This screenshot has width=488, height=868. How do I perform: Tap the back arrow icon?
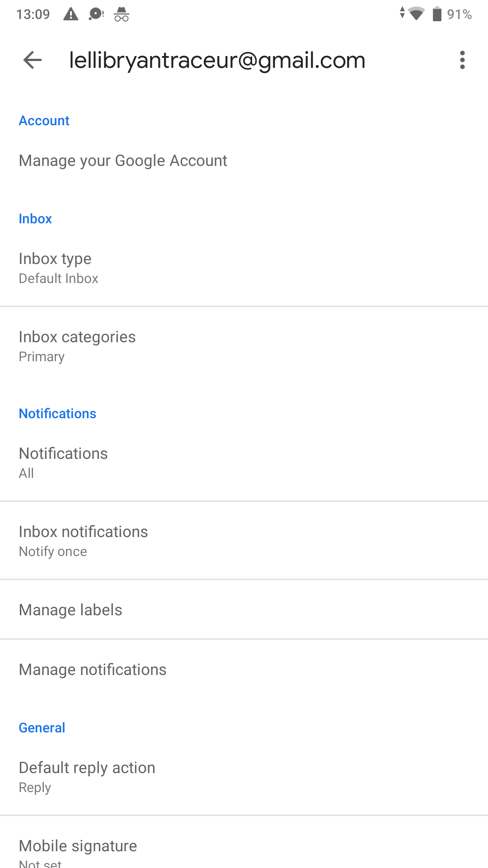[33, 60]
